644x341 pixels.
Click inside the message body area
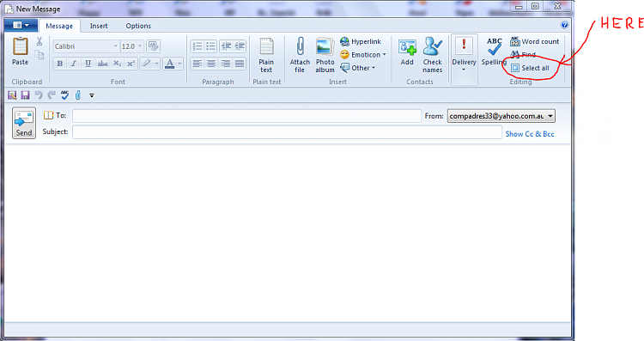(x=288, y=233)
